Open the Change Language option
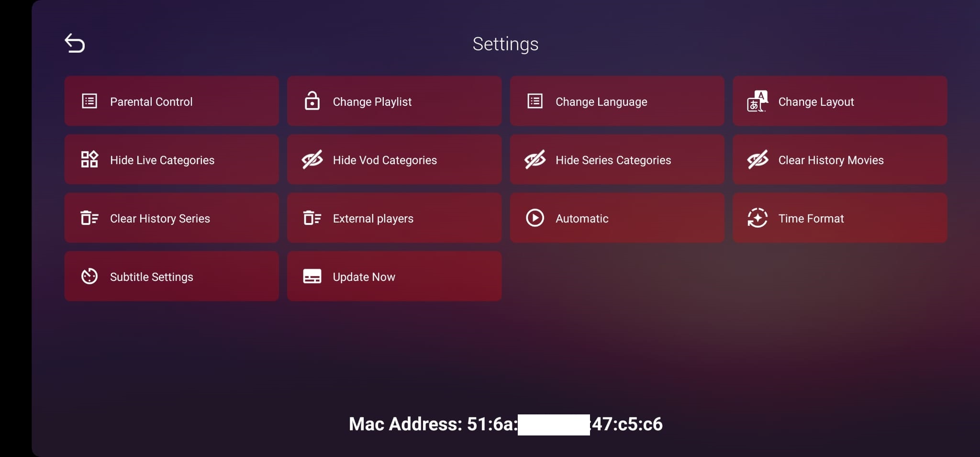The height and width of the screenshot is (457, 980). click(x=617, y=101)
